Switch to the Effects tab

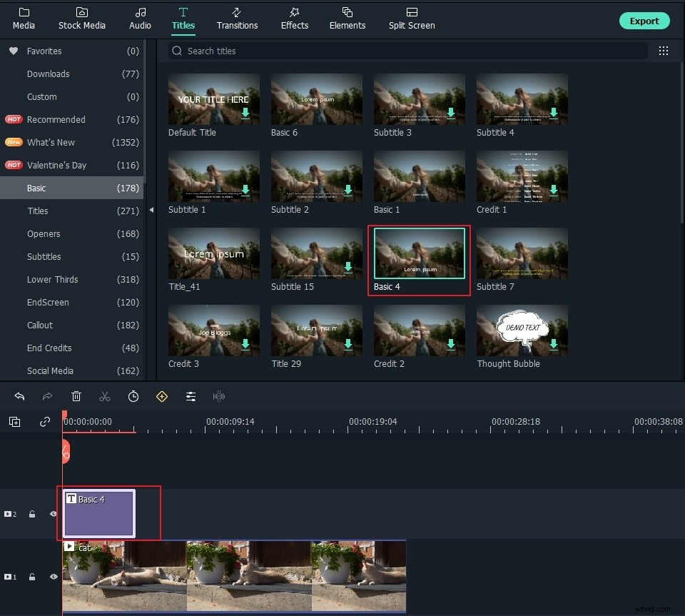(294, 19)
